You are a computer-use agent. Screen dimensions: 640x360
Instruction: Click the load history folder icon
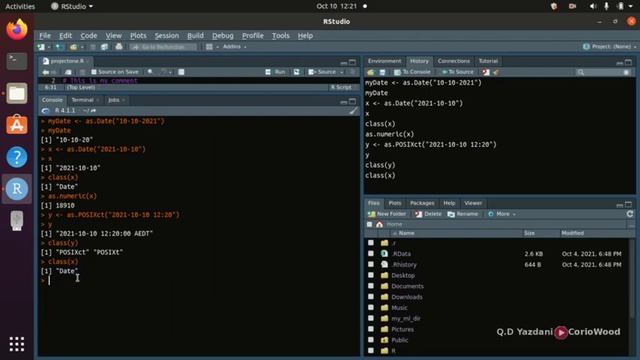coord(371,72)
